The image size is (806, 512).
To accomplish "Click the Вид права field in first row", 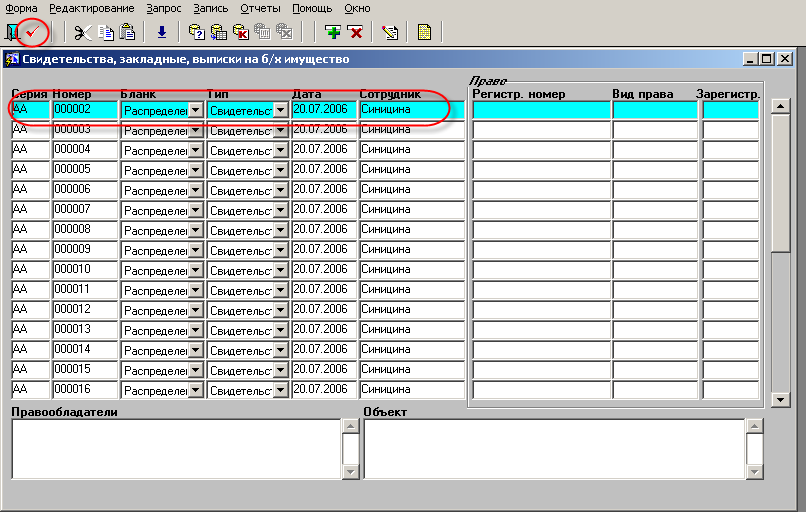I will [x=655, y=110].
